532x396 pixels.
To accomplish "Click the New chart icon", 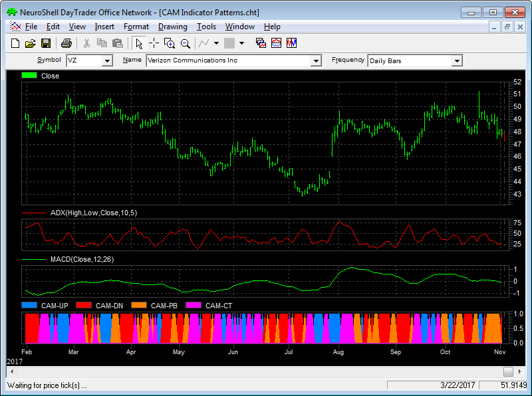I will click(x=15, y=43).
